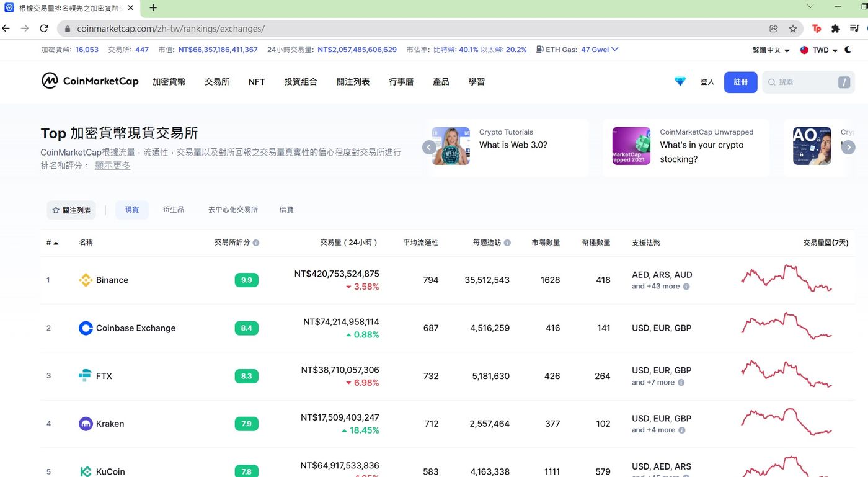Click 顯示更多 link

113,165
